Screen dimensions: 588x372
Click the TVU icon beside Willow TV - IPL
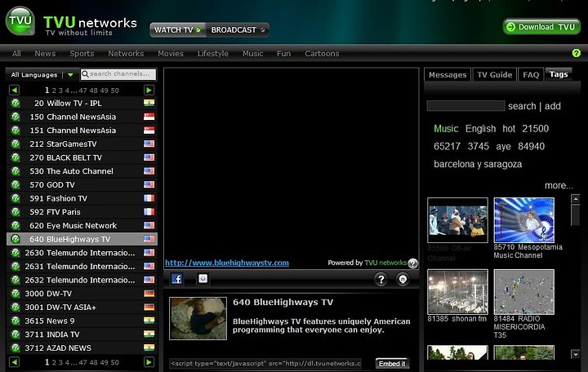point(16,103)
